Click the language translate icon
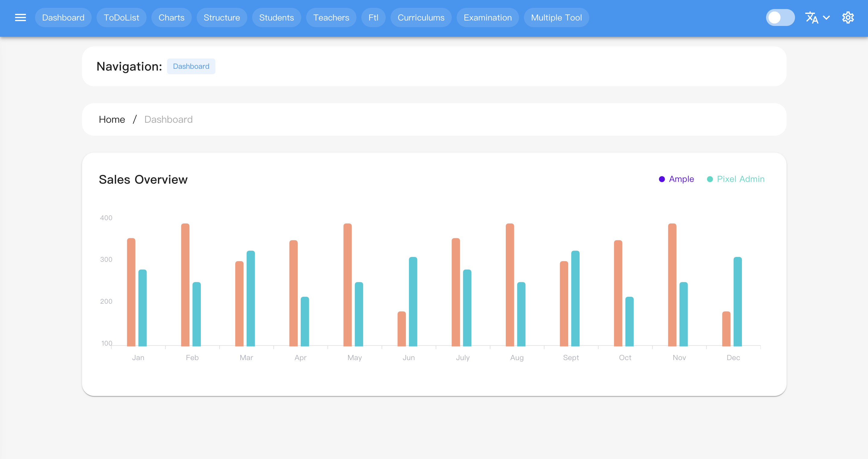This screenshot has height=459, width=868. pos(811,17)
